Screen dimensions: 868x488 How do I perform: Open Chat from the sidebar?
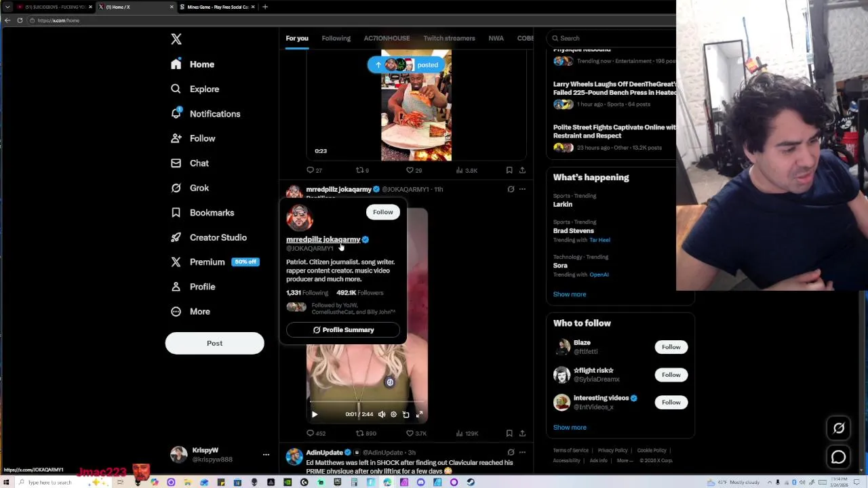(190, 163)
